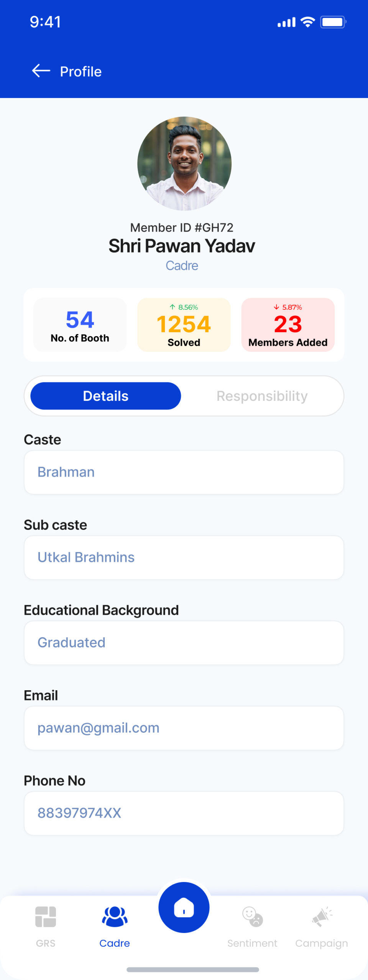Tap the Cadre role link under name
Image resolution: width=368 pixels, height=980 pixels.
coord(182,266)
